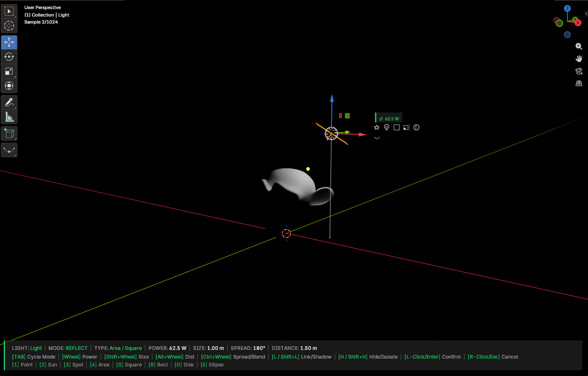This screenshot has height=376, width=588.
Task: Click the "MODE: REFLECT" status entry
Action: coord(68,348)
